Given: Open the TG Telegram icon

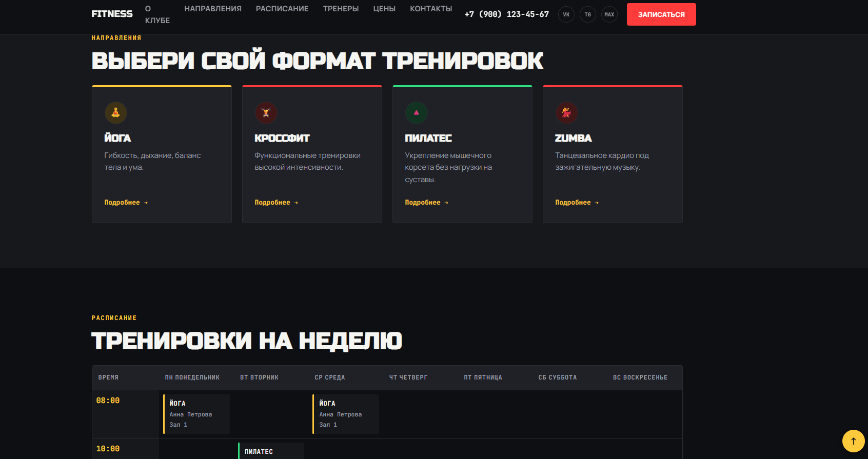Looking at the screenshot, I should (588, 14).
